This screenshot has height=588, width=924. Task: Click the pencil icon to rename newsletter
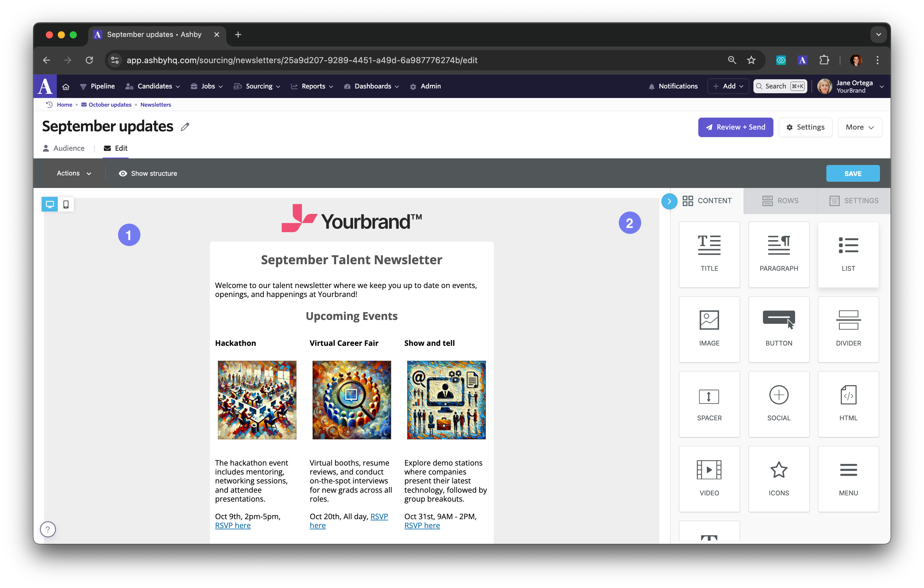point(185,127)
